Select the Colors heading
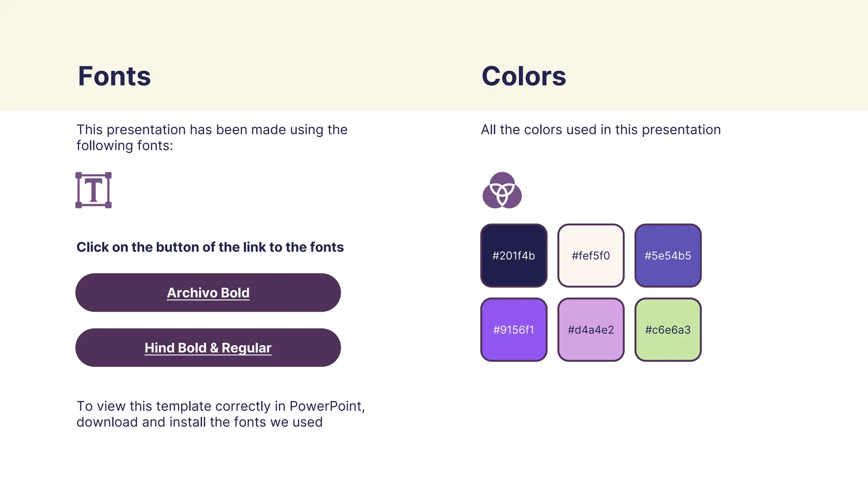Image resolution: width=868 pixels, height=488 pixels. pyautogui.click(x=524, y=76)
